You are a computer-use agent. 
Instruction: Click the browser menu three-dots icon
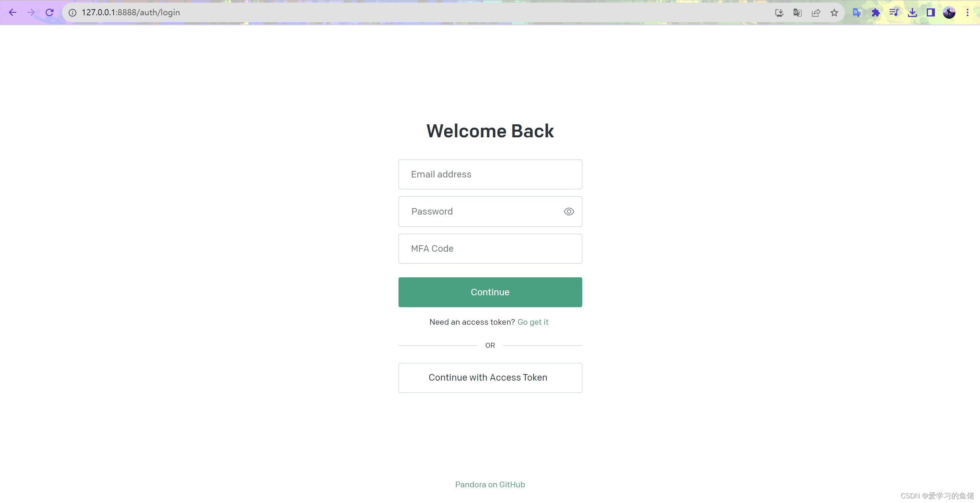(970, 12)
